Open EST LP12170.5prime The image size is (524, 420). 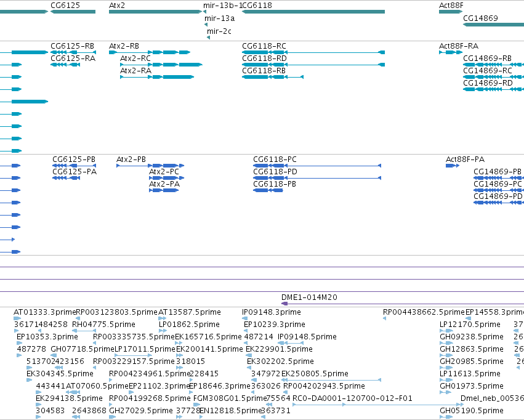tap(470, 324)
